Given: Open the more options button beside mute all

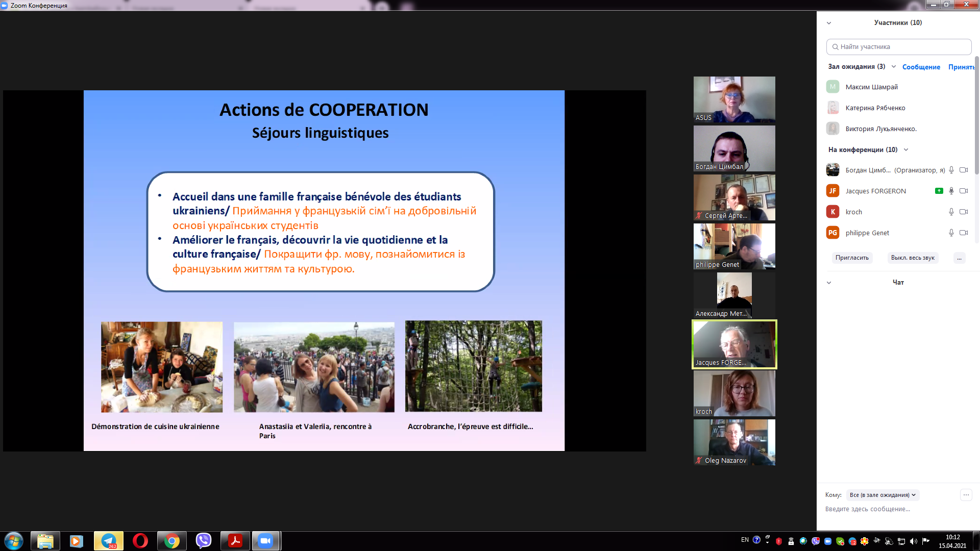Looking at the screenshot, I should 959,258.
